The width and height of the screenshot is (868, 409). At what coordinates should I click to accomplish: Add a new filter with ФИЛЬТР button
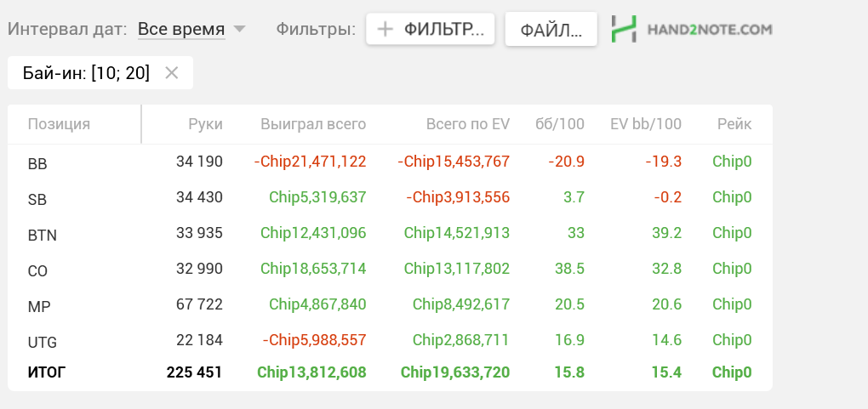[x=430, y=29]
